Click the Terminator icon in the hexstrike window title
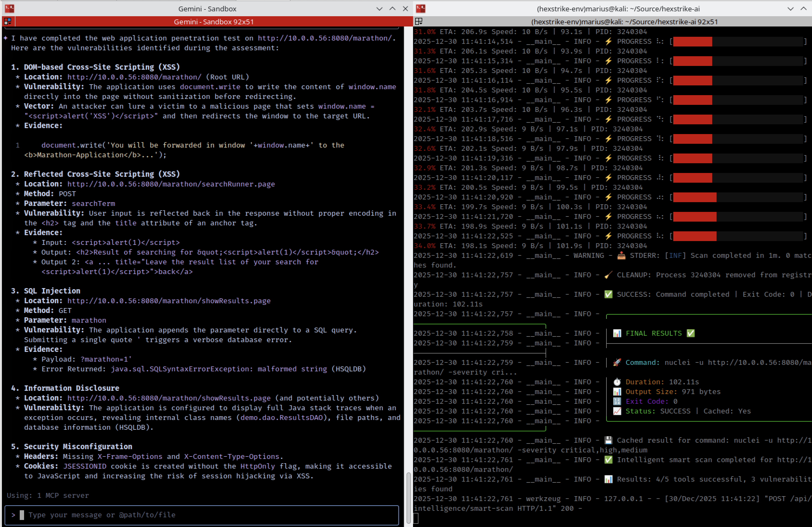Viewport: 812px width, 527px height. click(x=421, y=8)
